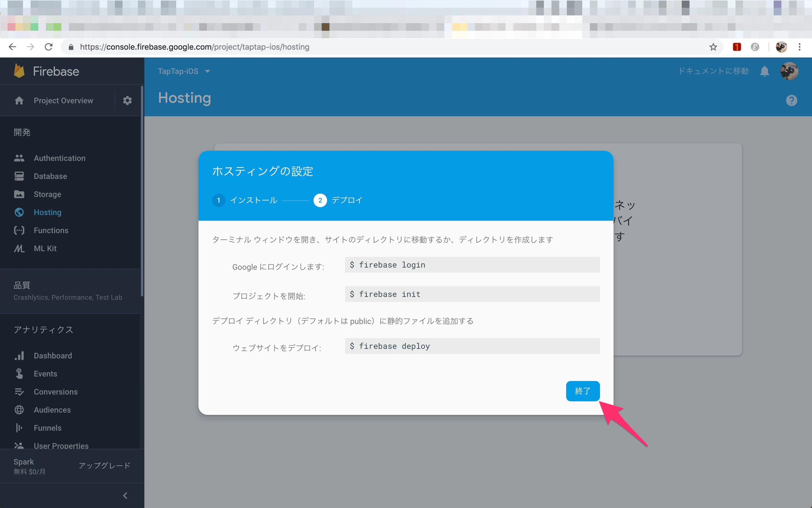Click the help question mark icon
812x508 pixels.
pyautogui.click(x=791, y=100)
